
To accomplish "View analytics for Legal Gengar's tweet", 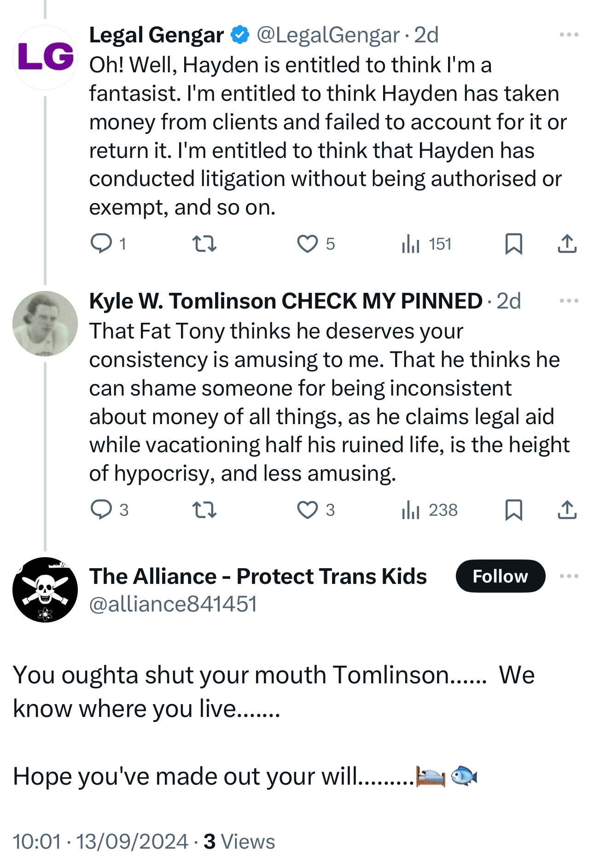I will (411, 244).
